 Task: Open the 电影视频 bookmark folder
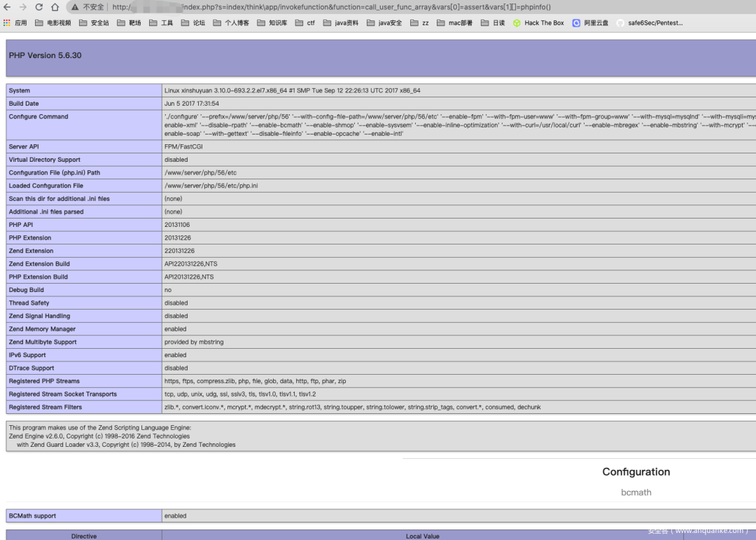click(53, 22)
